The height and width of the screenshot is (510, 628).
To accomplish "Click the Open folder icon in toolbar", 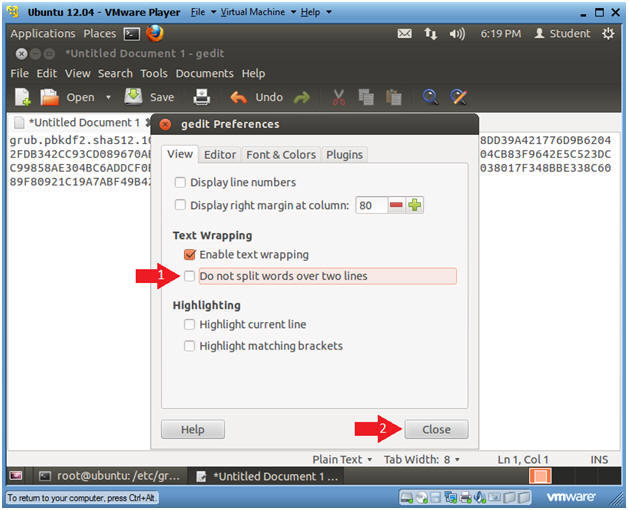I will [49, 97].
